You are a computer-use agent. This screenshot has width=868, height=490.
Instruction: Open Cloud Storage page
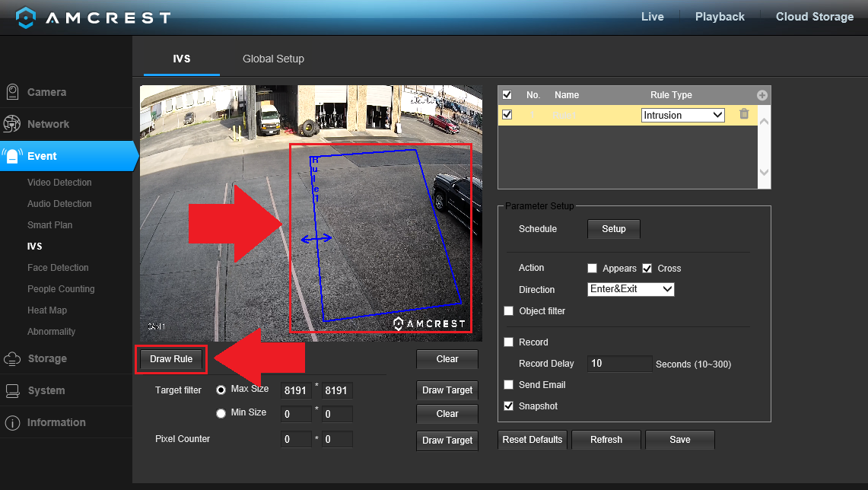[814, 17]
